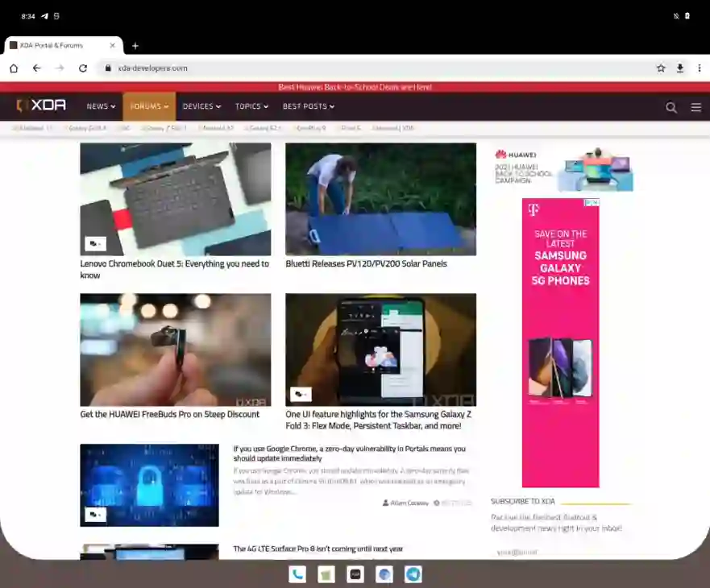Open Chrome zero-day vulnerability article headline
Viewport: 710px width, 588px height.
(350, 453)
